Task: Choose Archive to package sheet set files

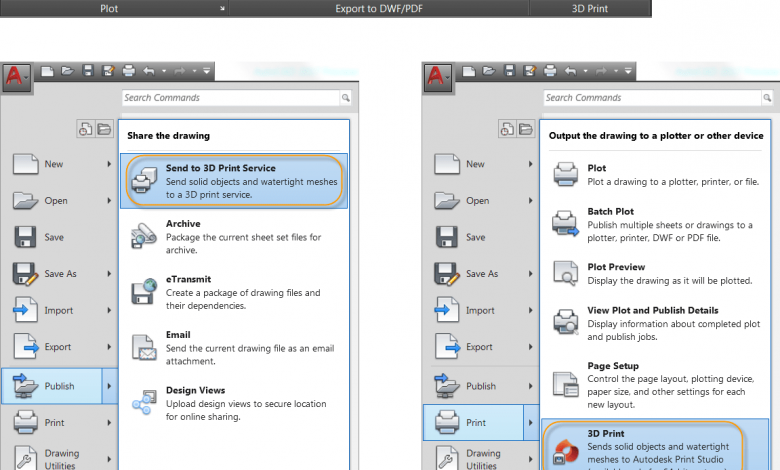Action: [x=234, y=236]
